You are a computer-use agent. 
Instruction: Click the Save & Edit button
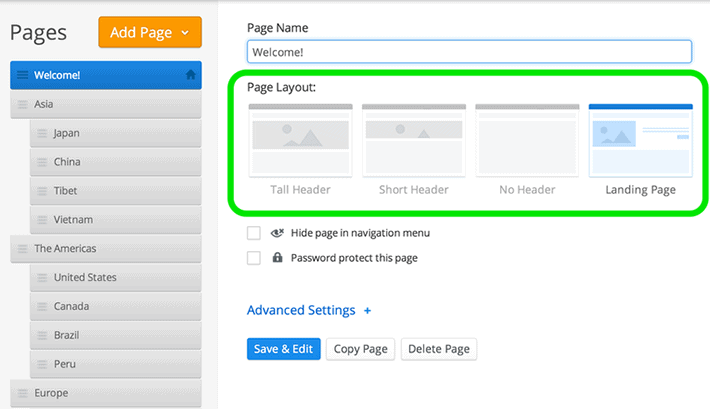pos(283,349)
